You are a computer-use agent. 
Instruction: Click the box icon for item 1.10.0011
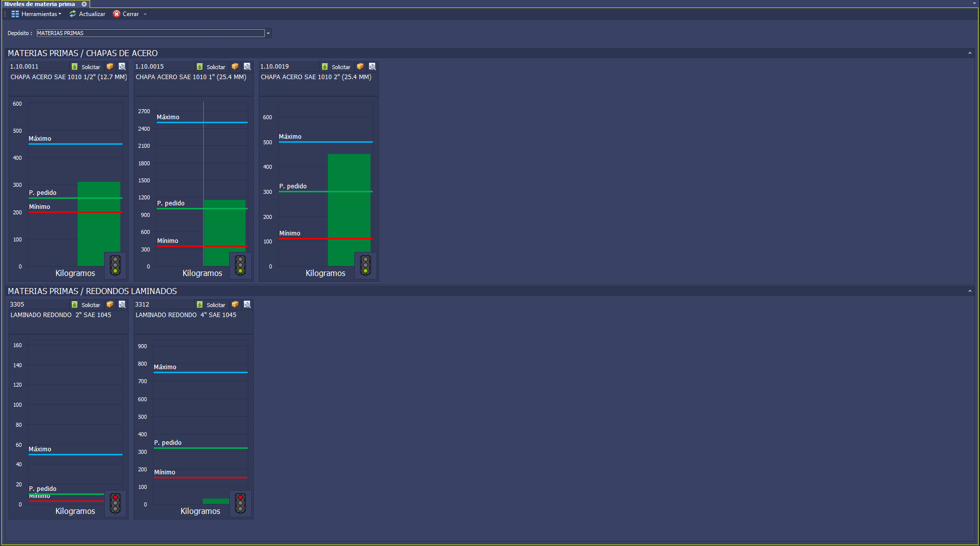click(x=110, y=67)
